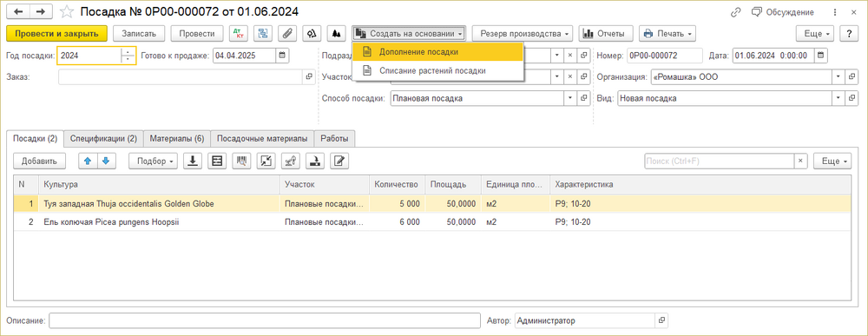
Task: Switch to the Спецификации (2) tab
Action: (103, 138)
